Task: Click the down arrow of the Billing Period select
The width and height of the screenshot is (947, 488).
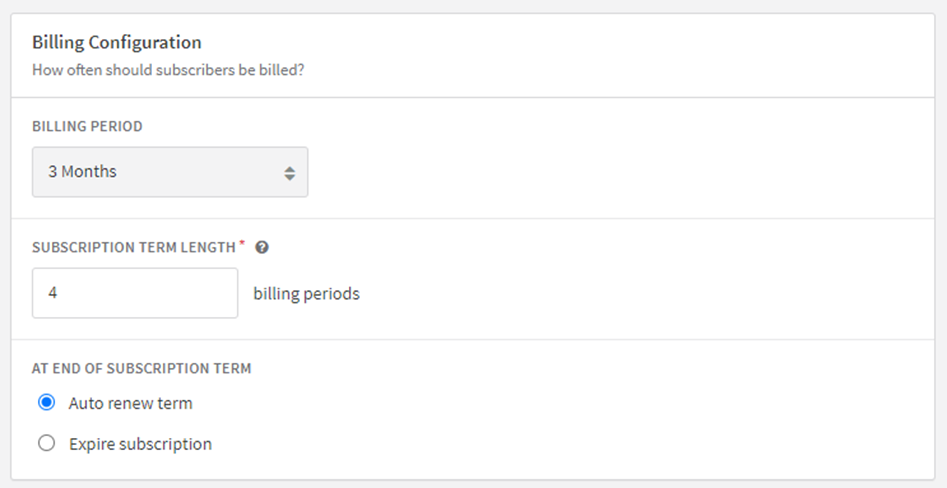Action: tap(290, 178)
